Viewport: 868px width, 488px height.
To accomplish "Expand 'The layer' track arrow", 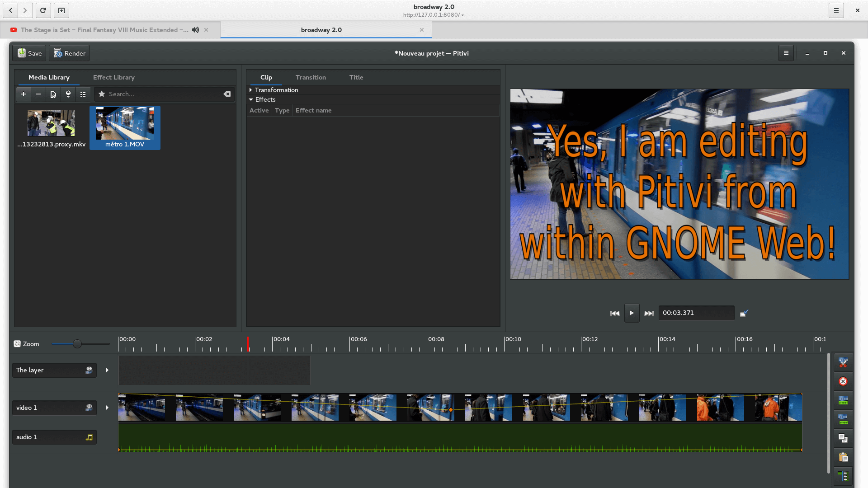I will click(107, 370).
